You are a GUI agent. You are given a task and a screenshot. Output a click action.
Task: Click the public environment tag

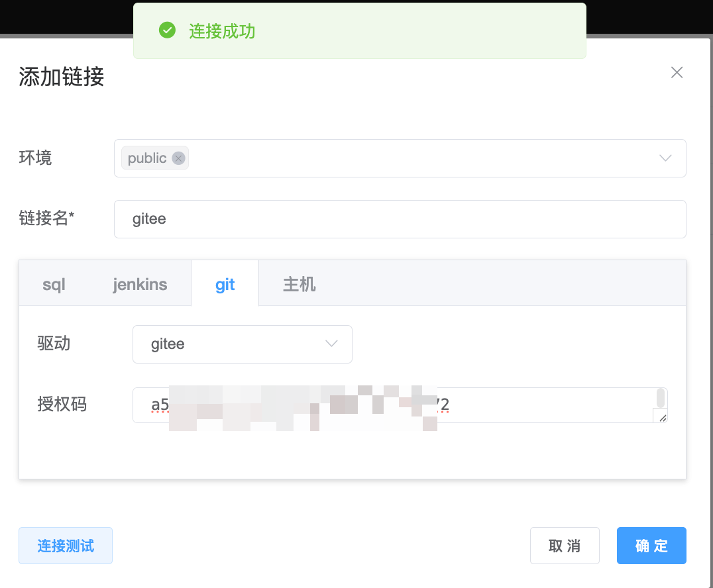[154, 158]
